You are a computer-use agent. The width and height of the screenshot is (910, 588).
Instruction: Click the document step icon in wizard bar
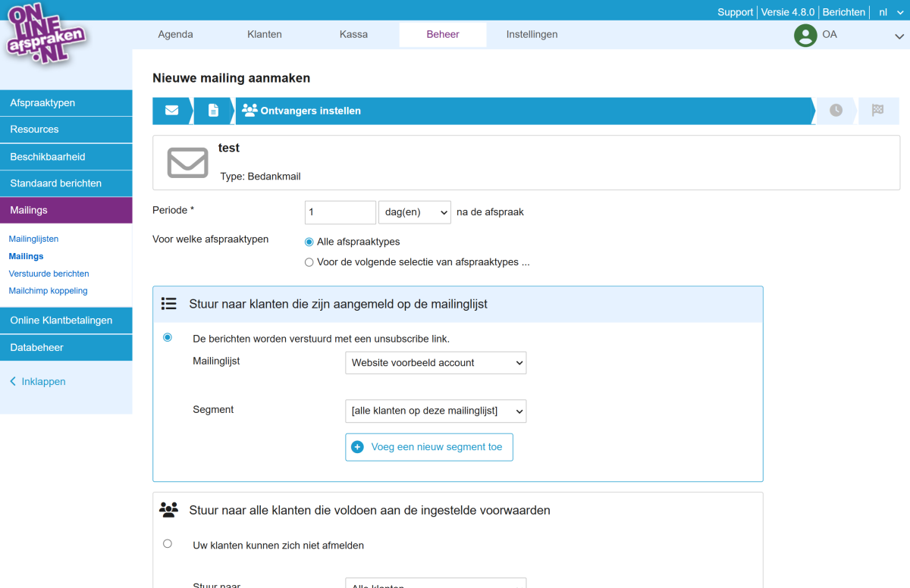213,111
